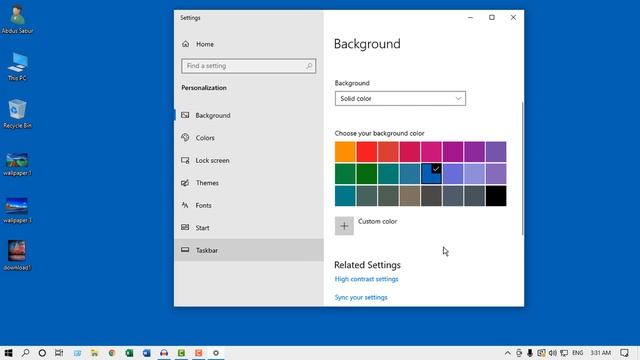The height and width of the screenshot is (360, 640).
Task: Open the clock showing 3:31 AM
Action: [600, 353]
